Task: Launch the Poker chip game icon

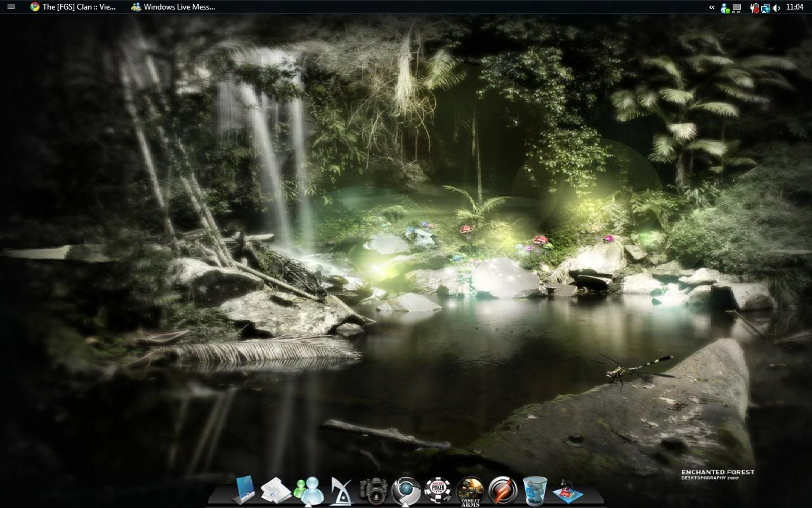Action: pyautogui.click(x=438, y=490)
